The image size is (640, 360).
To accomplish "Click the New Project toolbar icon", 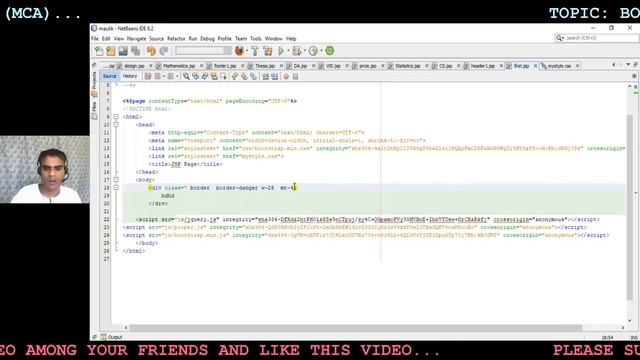I will (111, 51).
